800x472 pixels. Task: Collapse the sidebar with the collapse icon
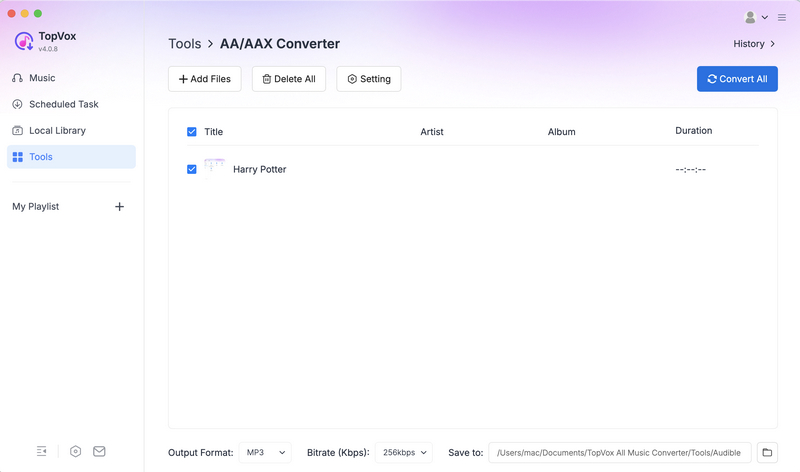(x=41, y=451)
